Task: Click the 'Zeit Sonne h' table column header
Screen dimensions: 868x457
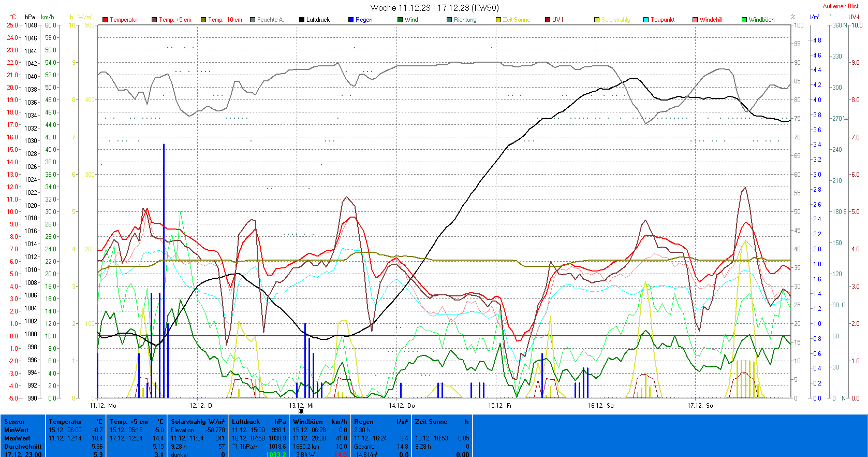Action: tap(442, 422)
